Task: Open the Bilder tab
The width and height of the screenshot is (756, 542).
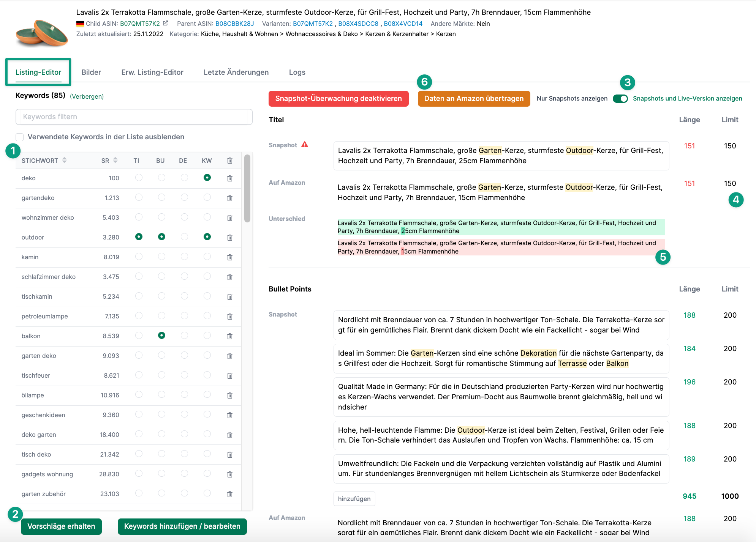Action: pos(91,72)
